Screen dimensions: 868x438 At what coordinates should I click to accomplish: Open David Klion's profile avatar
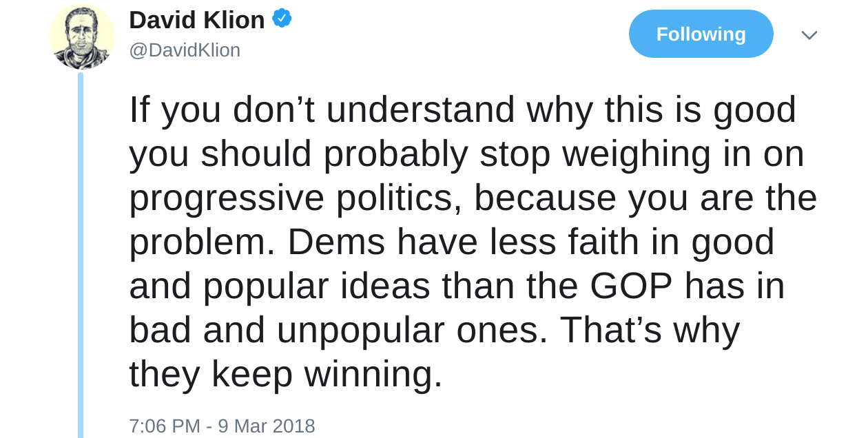click(x=82, y=36)
